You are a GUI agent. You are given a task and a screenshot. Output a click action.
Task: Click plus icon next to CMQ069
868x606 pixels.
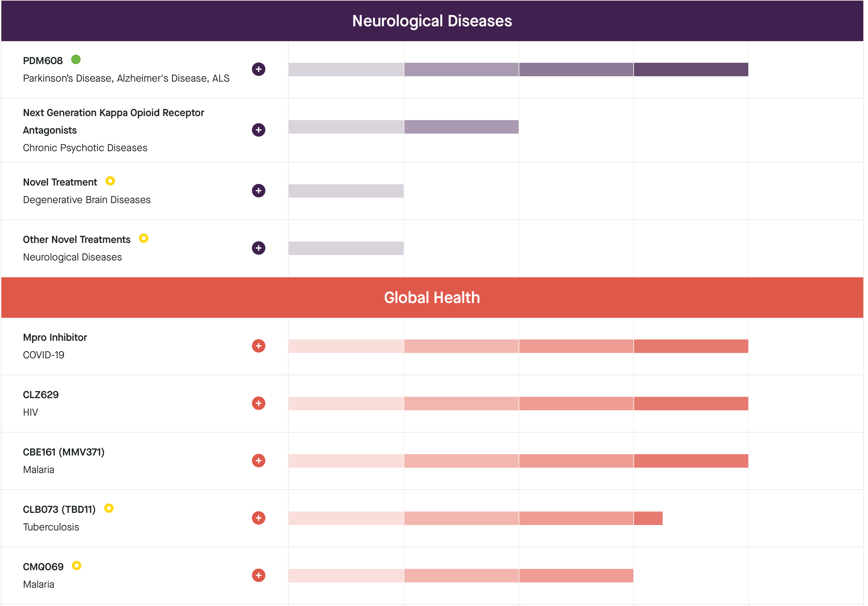point(259,575)
